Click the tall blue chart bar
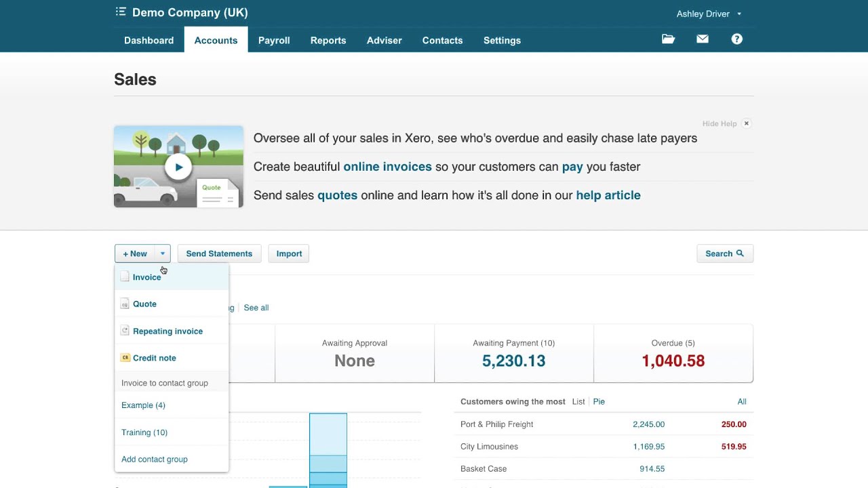Screen dimensions: 868x488 click(328, 450)
